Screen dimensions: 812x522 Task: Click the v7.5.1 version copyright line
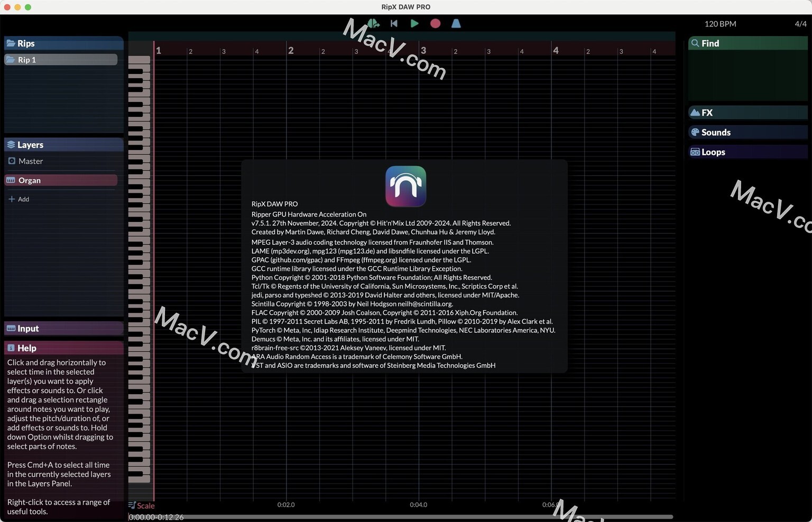coord(381,223)
